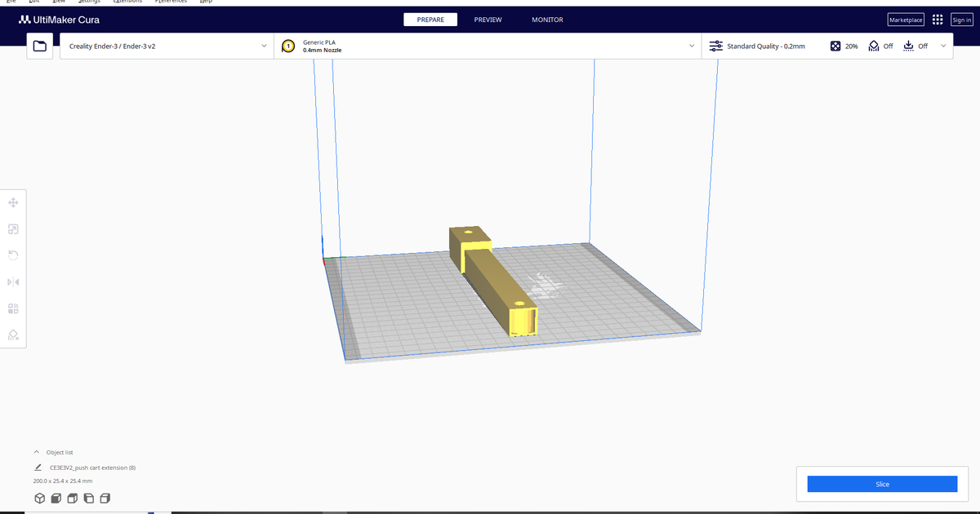980x514 pixels.
Task: Click the extruder 1 material icon
Action: [x=288, y=47]
